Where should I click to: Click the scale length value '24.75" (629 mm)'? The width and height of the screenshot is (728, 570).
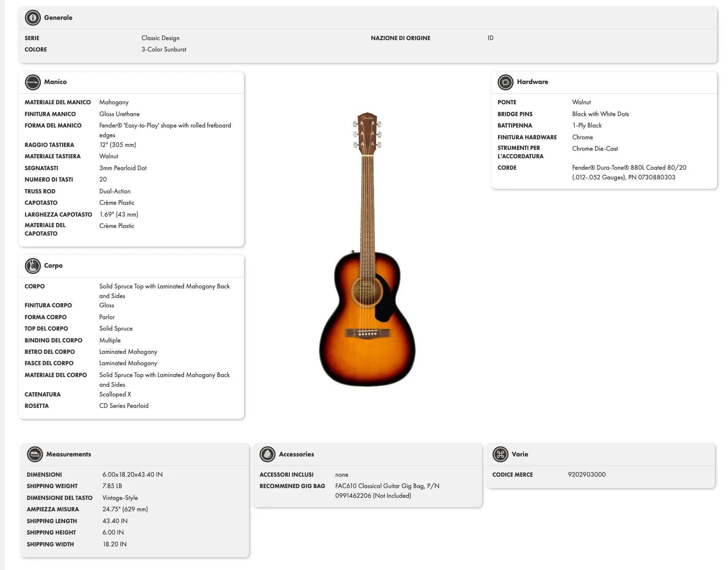125,509
